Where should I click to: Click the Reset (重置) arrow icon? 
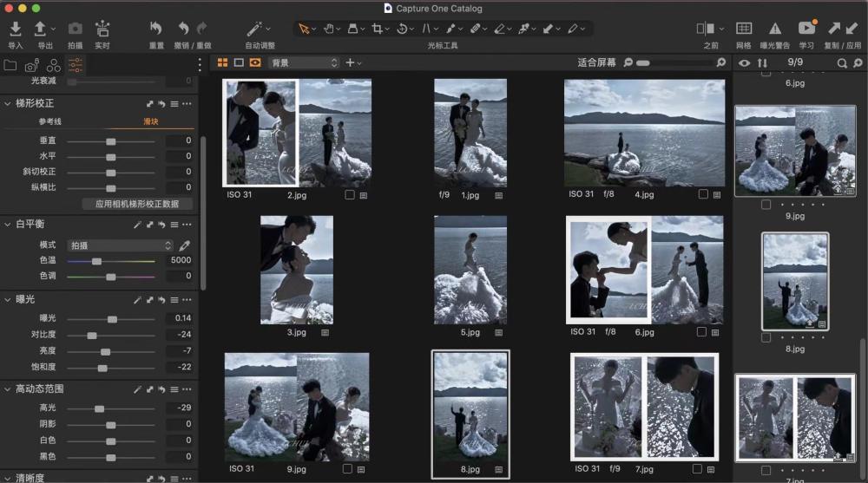tap(156, 29)
